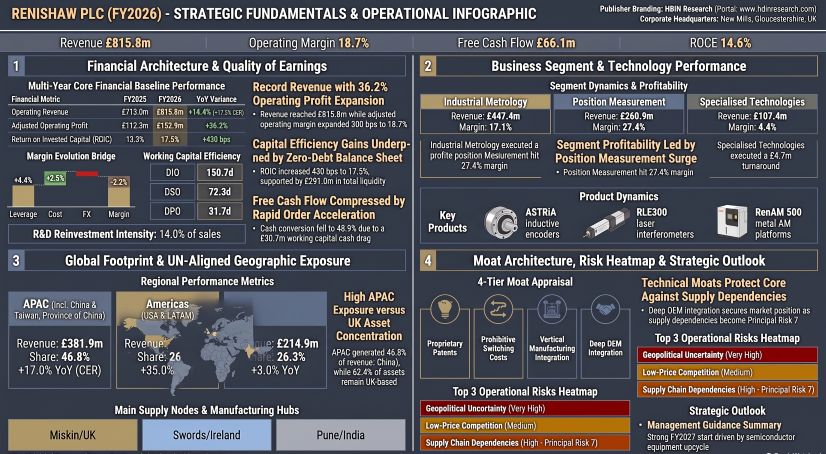Select the ASTRiA inductive encoder image
The width and height of the screenshot is (826, 454).
[x=500, y=222]
